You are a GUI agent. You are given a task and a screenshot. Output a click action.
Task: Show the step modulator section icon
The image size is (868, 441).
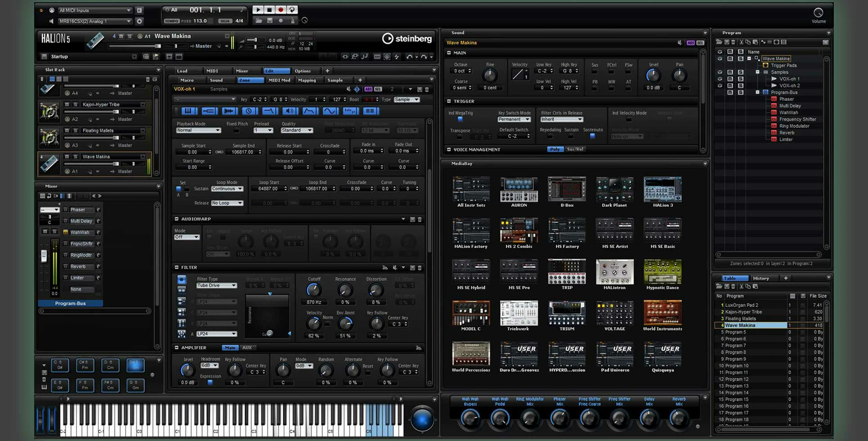350,111
